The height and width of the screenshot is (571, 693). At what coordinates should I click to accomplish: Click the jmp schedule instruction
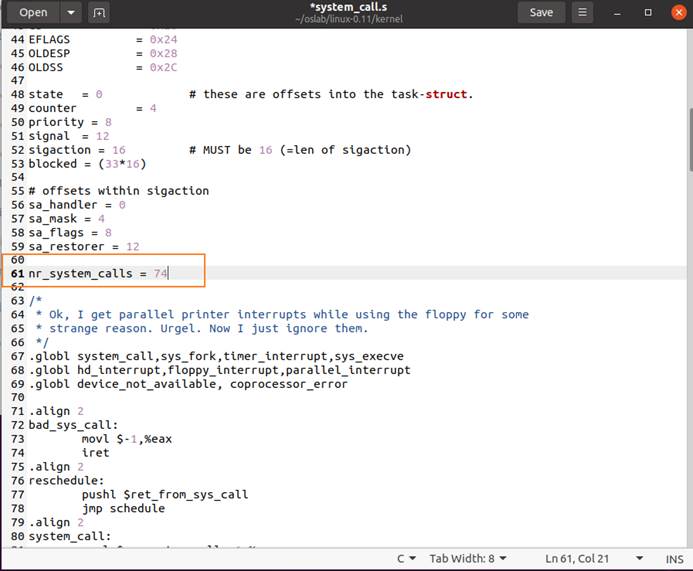(123, 508)
